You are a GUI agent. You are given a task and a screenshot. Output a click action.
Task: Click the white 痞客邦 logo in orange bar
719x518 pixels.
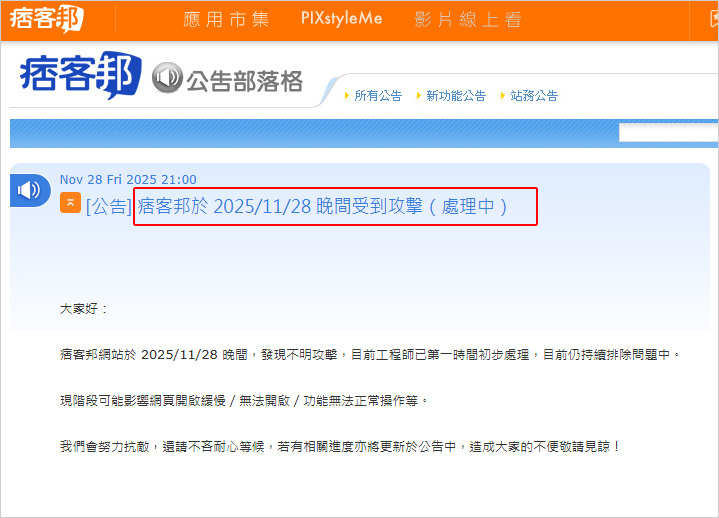click(x=46, y=19)
